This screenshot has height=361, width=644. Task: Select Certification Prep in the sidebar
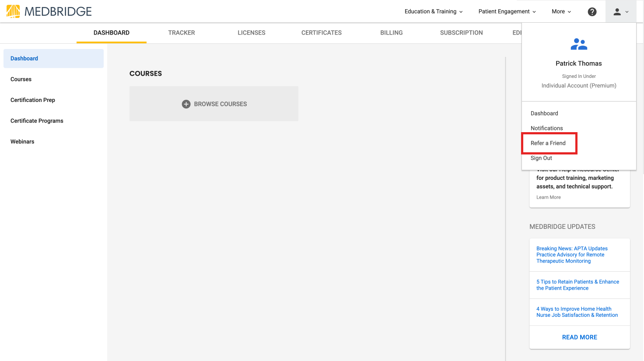33,100
